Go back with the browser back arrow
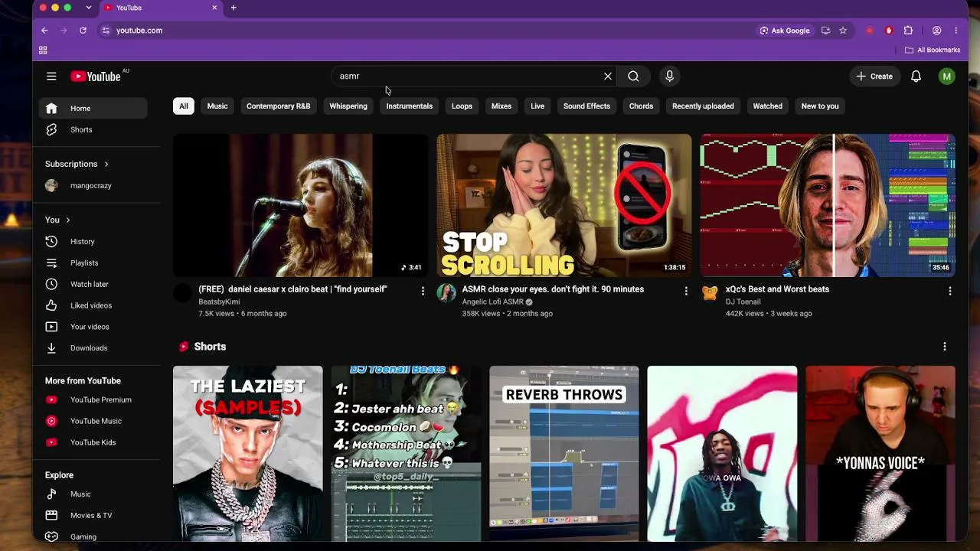Viewport: 980px width, 551px height. point(44,31)
